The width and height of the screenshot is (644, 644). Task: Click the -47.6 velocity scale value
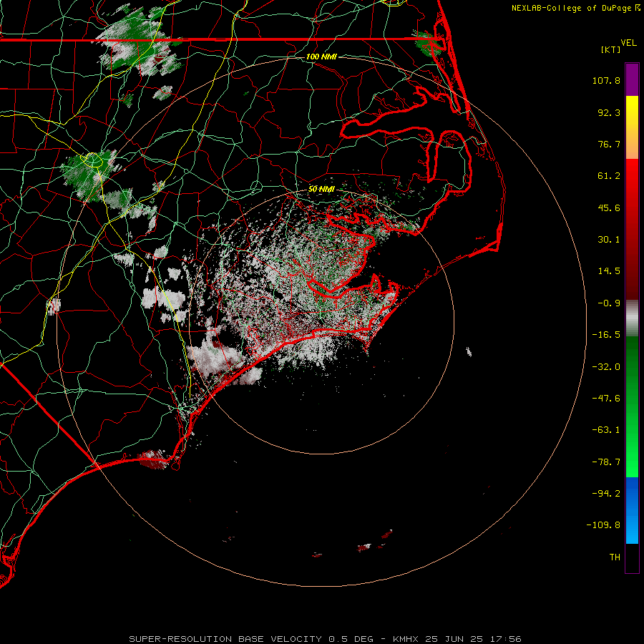pyautogui.click(x=606, y=399)
